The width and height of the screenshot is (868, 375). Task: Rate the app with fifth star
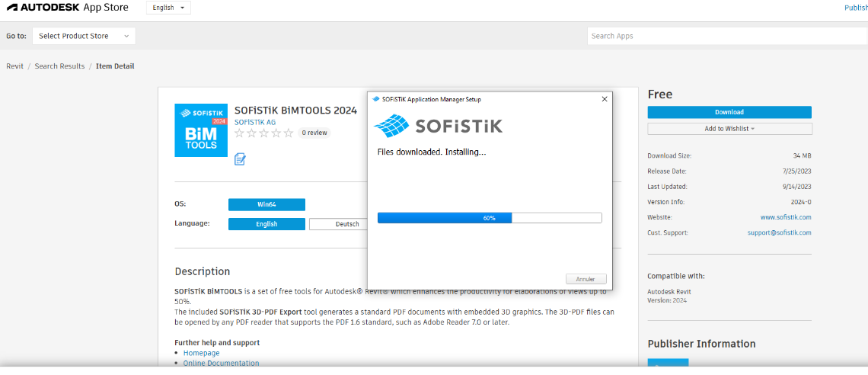[289, 133]
